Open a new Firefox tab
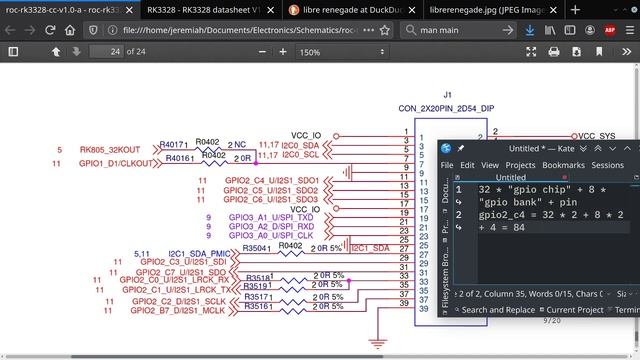 [575, 10]
